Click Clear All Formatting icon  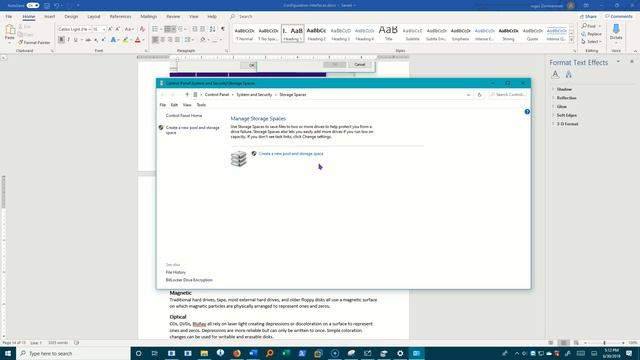coord(142,29)
